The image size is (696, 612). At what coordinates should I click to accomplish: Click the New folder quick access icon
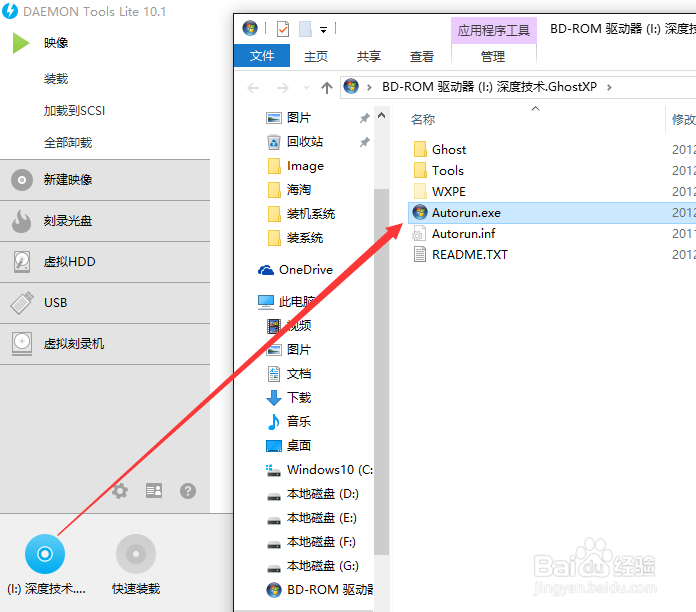pos(305,29)
